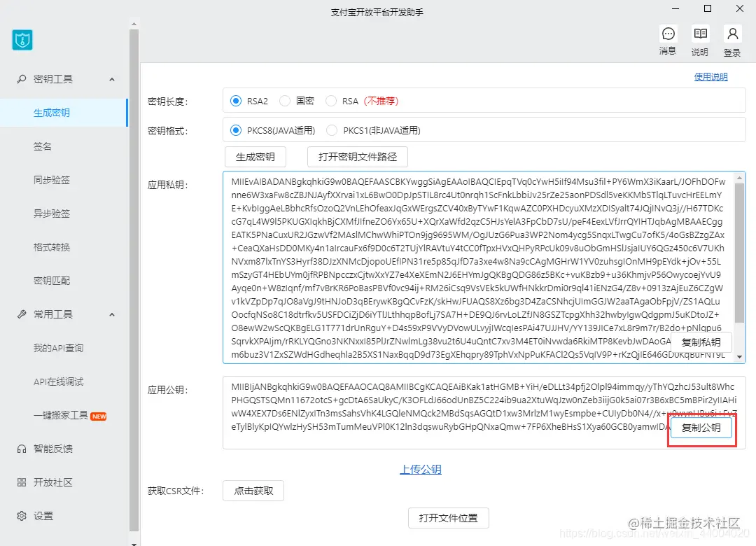This screenshot has width=756, height=546.
Task: Click the 登录 login user icon
Action: pyautogui.click(x=732, y=34)
